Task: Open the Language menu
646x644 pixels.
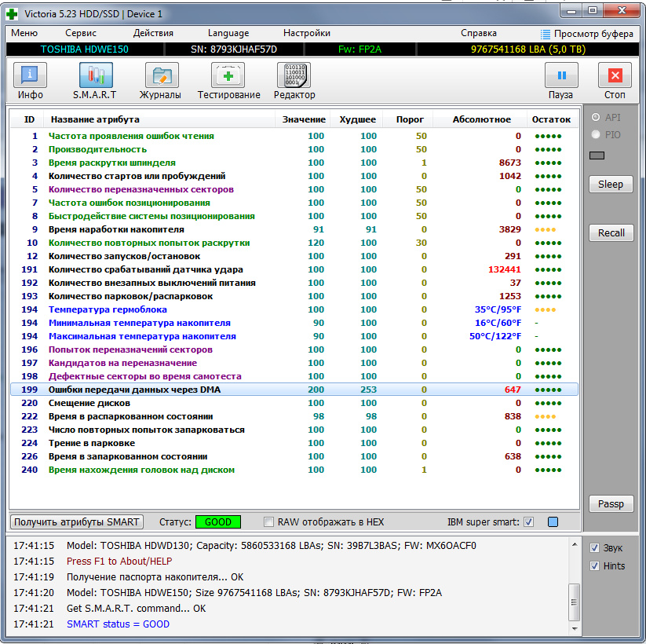Action: (x=228, y=33)
